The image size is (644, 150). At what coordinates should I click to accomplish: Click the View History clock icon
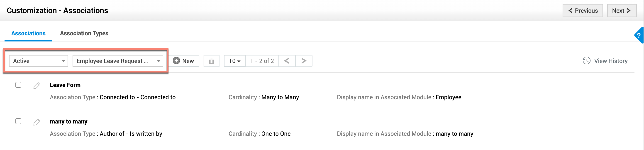(x=586, y=61)
